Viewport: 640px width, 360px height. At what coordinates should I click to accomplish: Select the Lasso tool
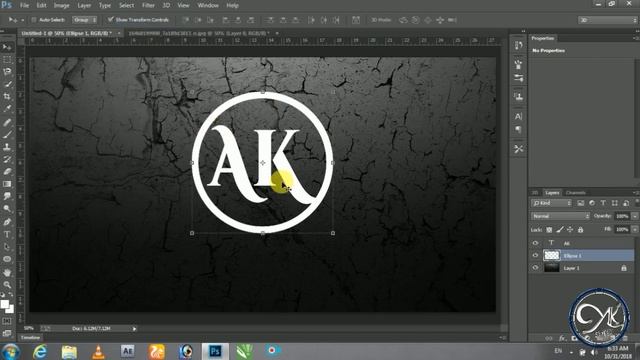coord(7,72)
